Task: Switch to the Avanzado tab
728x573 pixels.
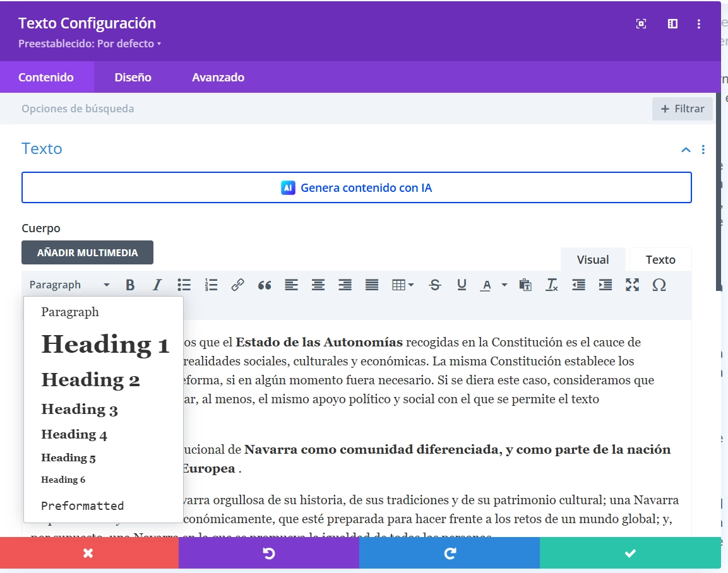Action: click(x=218, y=77)
